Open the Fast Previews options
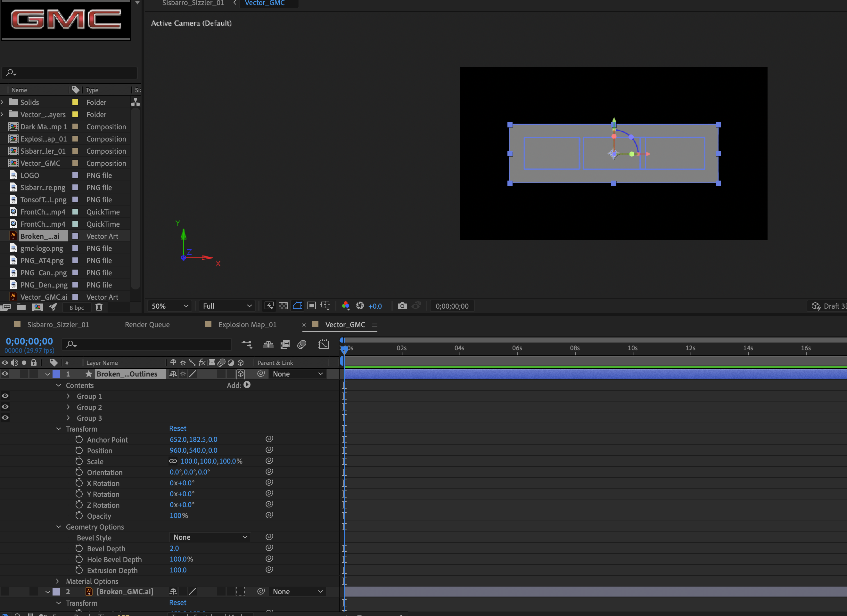The width and height of the screenshot is (847, 616). click(269, 306)
